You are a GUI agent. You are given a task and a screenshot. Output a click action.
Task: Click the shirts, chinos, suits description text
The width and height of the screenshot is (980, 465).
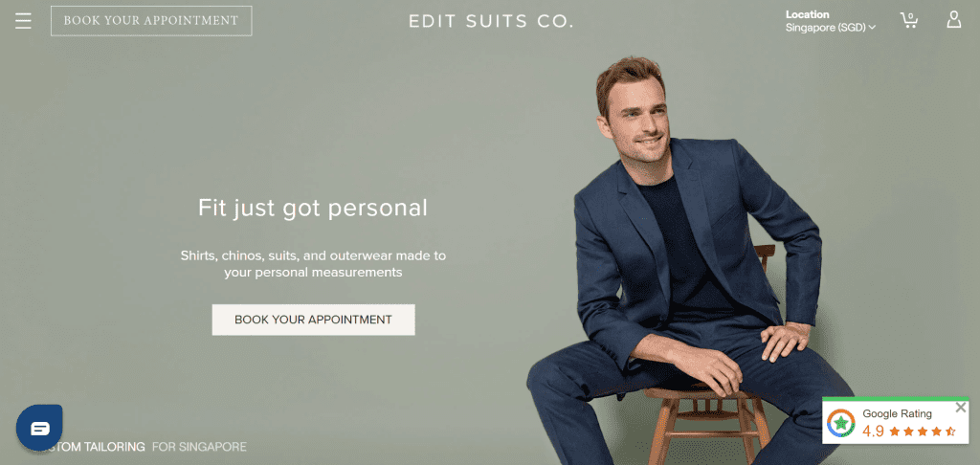click(313, 264)
